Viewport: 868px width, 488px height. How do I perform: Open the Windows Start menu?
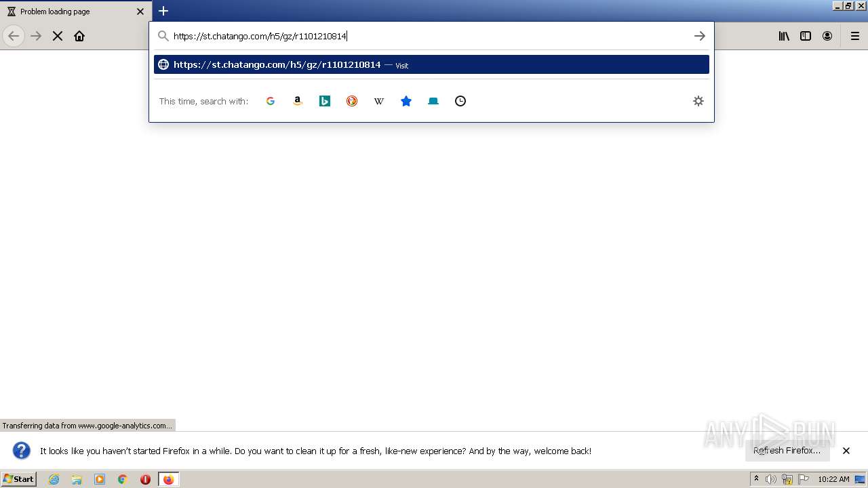pyautogui.click(x=18, y=479)
